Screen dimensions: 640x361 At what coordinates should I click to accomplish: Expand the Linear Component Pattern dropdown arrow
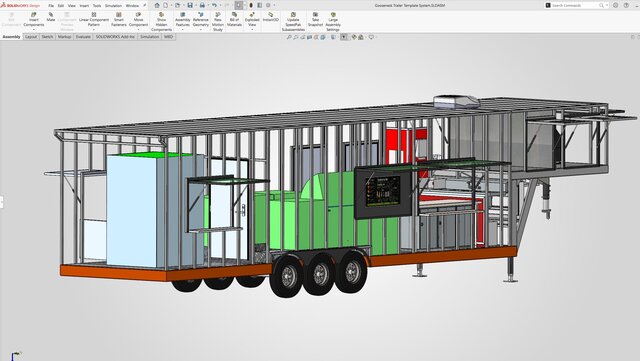coord(94,30)
